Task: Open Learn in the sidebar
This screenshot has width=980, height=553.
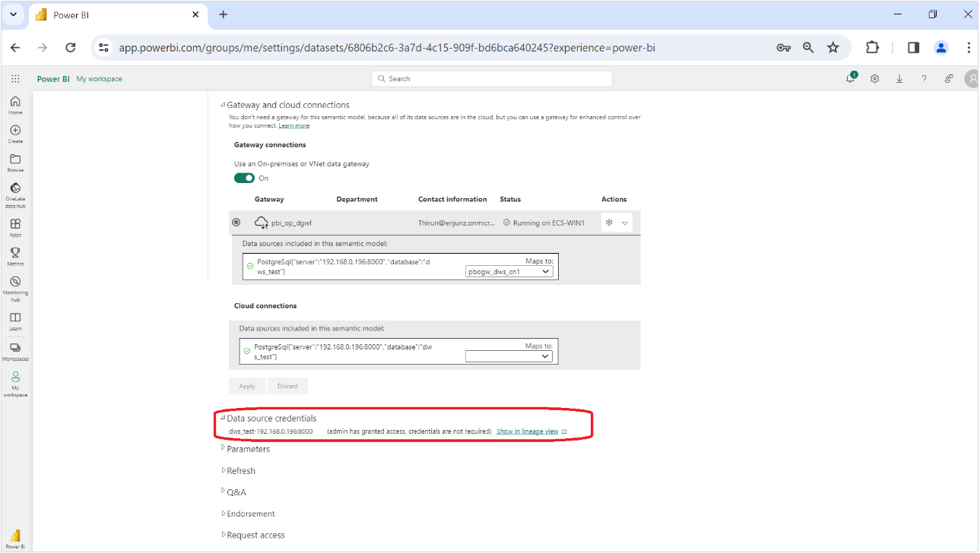Action: click(15, 321)
